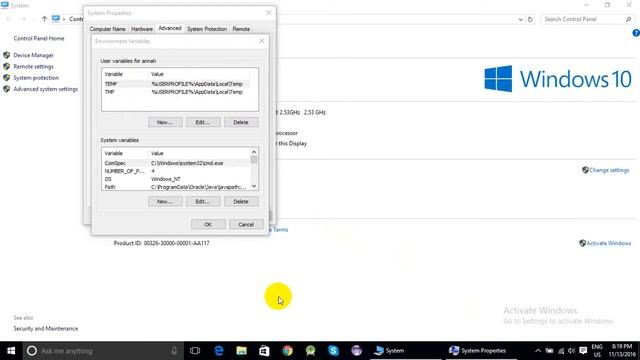Click the Change settings link
This screenshot has width=640, height=360.
(609, 170)
